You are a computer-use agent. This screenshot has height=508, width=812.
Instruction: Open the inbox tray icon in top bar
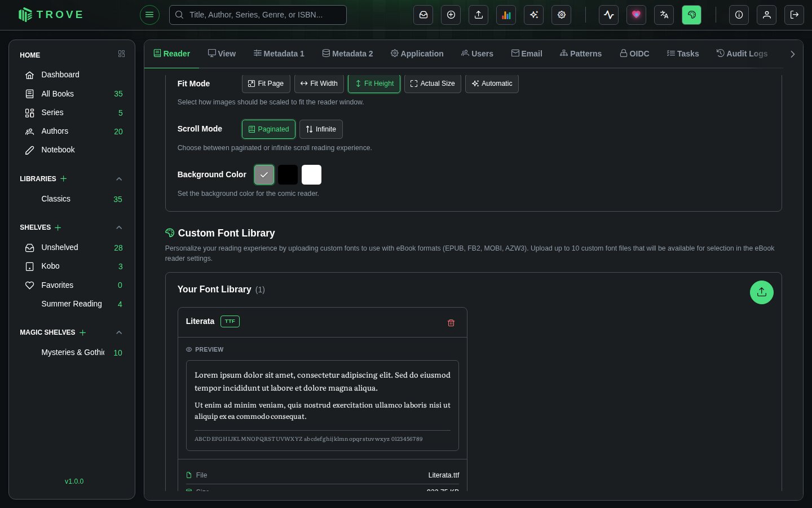423,15
